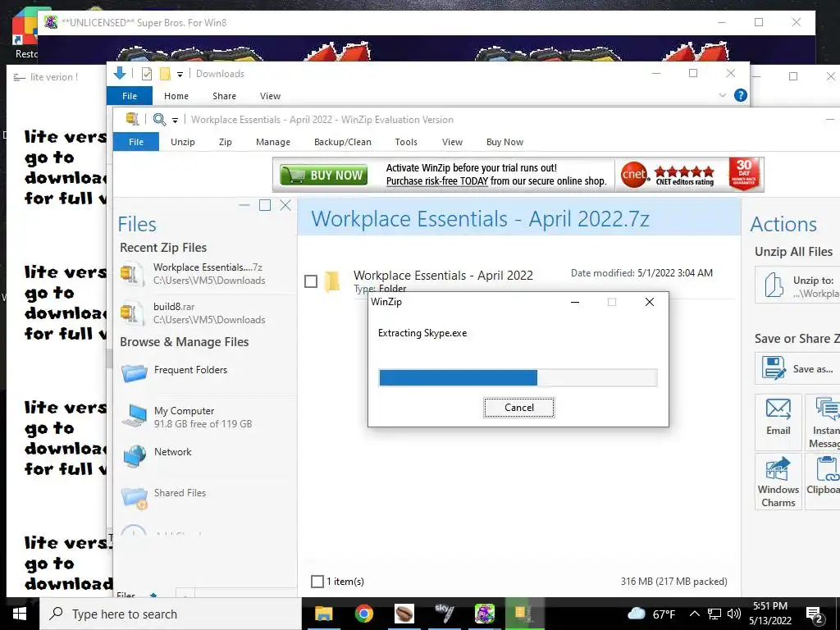Cancel the Skype.exe extraction
This screenshot has height=630, width=840.
(518, 407)
